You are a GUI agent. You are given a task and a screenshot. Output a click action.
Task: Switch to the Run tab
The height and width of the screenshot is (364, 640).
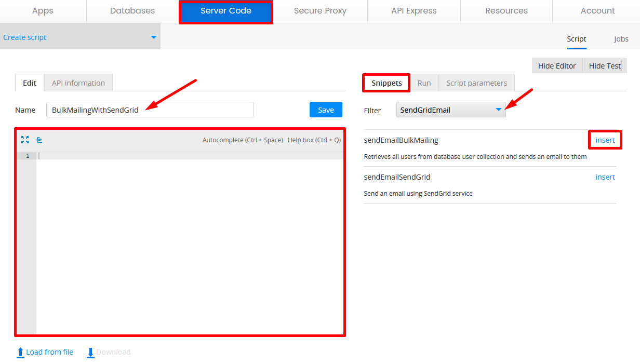tap(424, 83)
